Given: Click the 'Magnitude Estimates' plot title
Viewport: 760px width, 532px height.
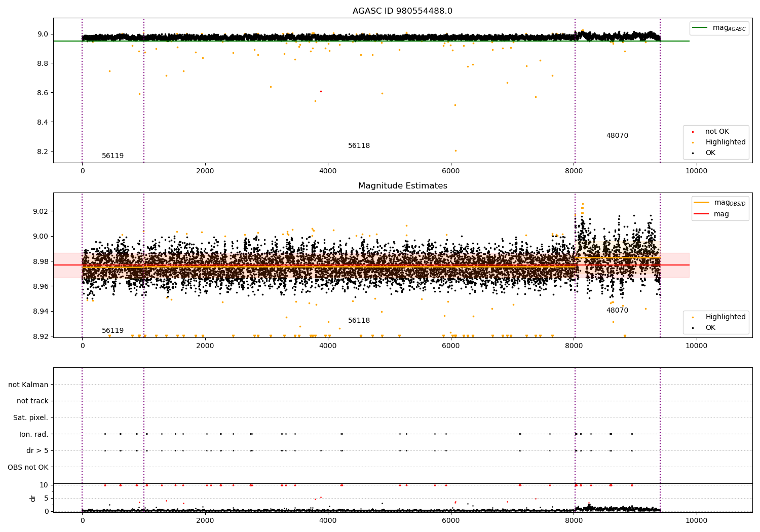Looking at the screenshot, I should [x=403, y=186].
